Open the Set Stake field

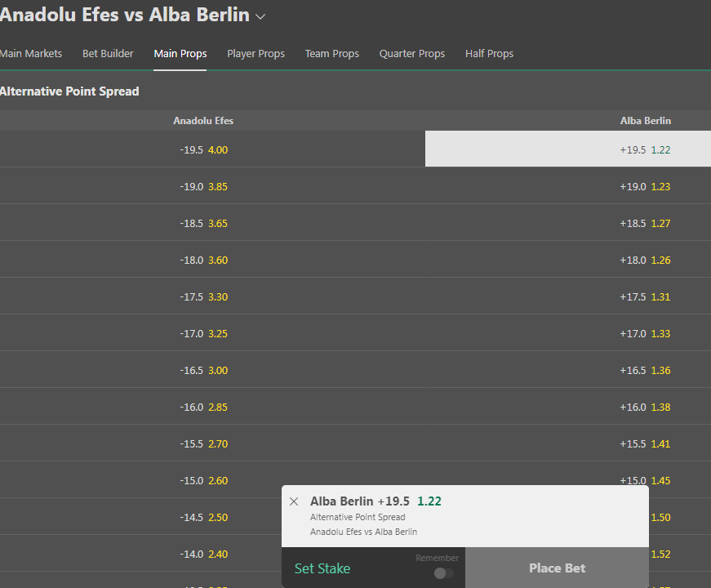point(322,568)
